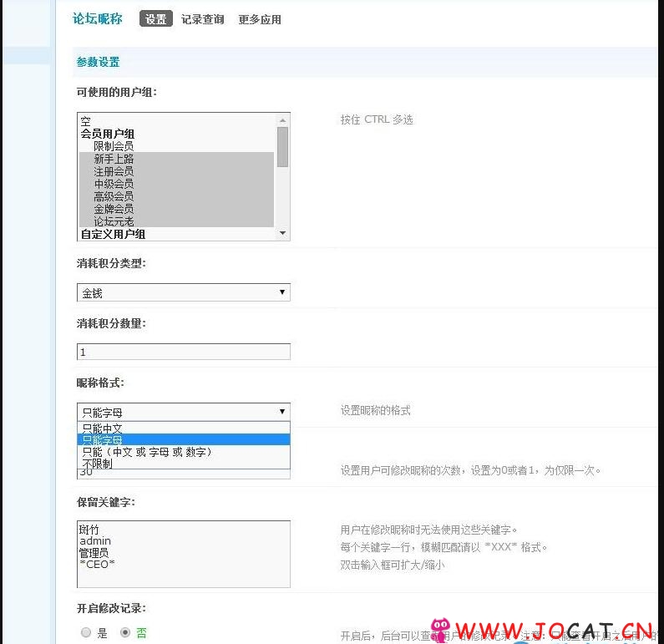Open the 消耗积分类型 dropdown showing 金钱
The image size is (664, 644).
(x=184, y=292)
